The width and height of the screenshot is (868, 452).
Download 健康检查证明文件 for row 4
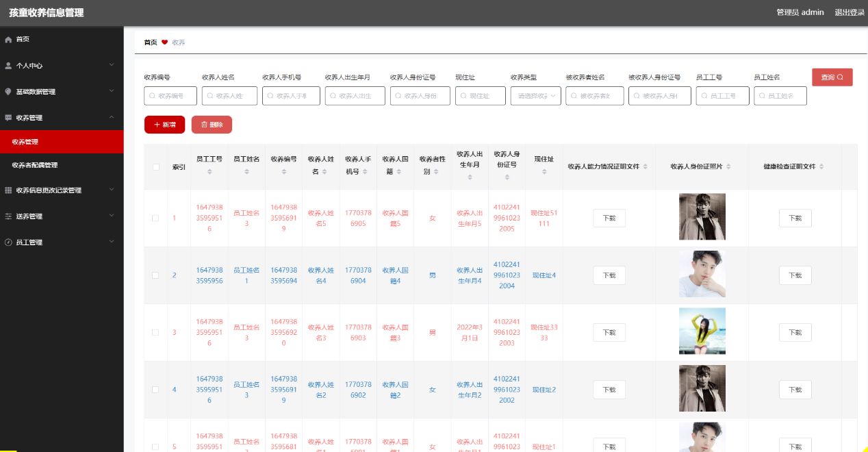coord(795,390)
